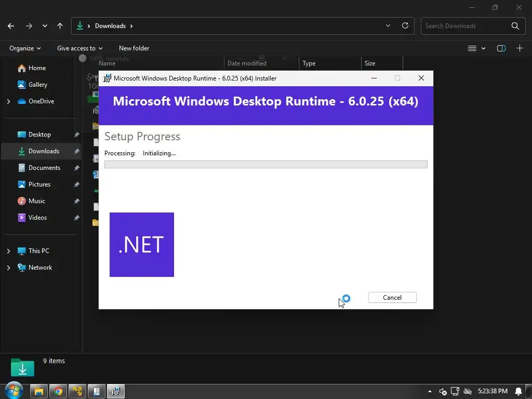532x399 pixels.
Task: Change the view layout icon
Action: 472,48
